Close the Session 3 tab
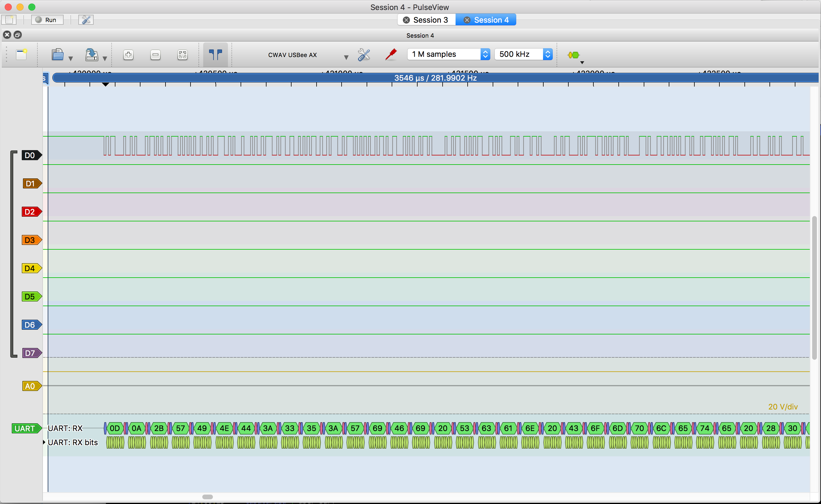The height and width of the screenshot is (504, 821). click(x=406, y=20)
